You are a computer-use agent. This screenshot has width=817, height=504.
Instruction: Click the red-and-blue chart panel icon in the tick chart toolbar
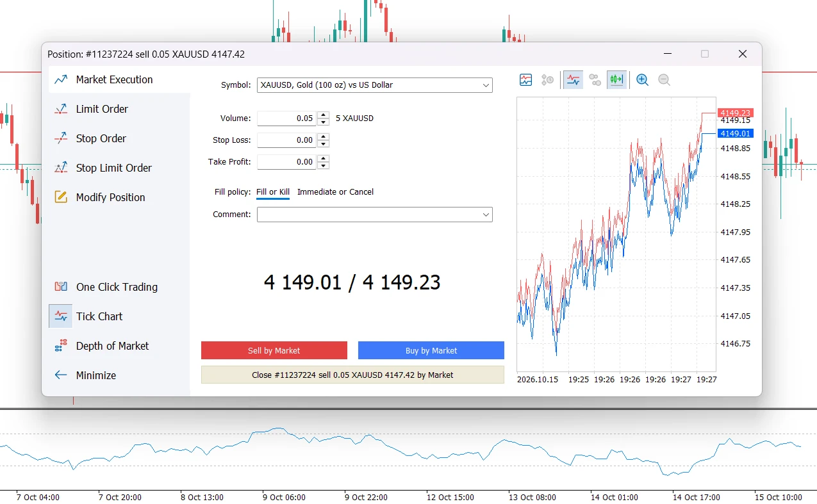click(525, 80)
